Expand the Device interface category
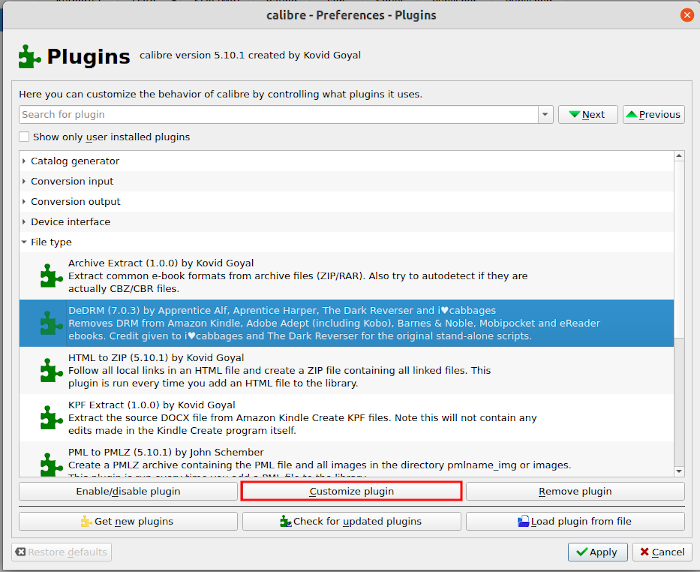The image size is (700, 572). (x=24, y=221)
